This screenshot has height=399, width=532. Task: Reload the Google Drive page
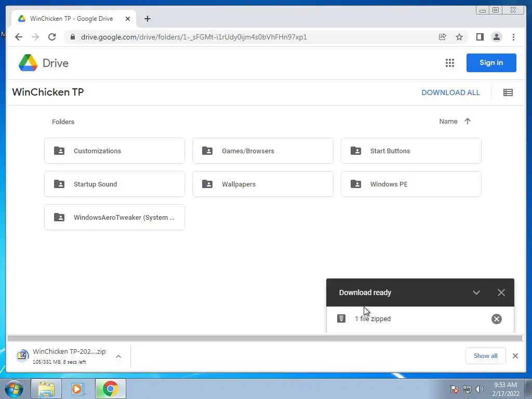point(52,37)
